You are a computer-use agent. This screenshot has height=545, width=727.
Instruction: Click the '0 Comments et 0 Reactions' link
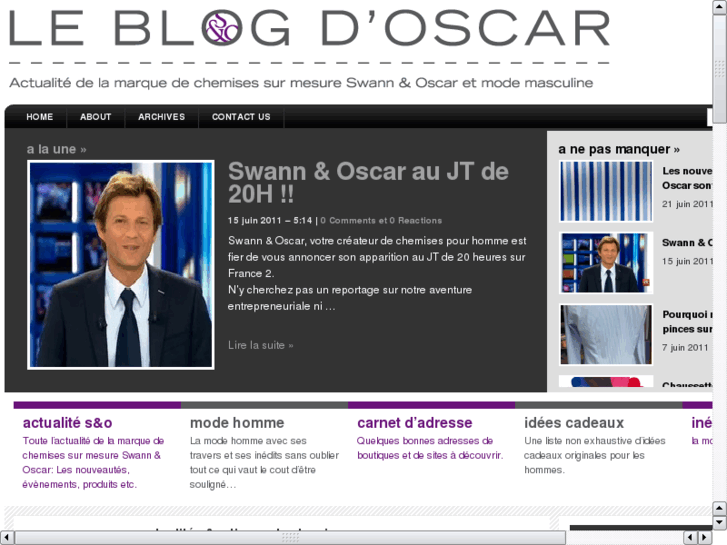pyautogui.click(x=381, y=221)
